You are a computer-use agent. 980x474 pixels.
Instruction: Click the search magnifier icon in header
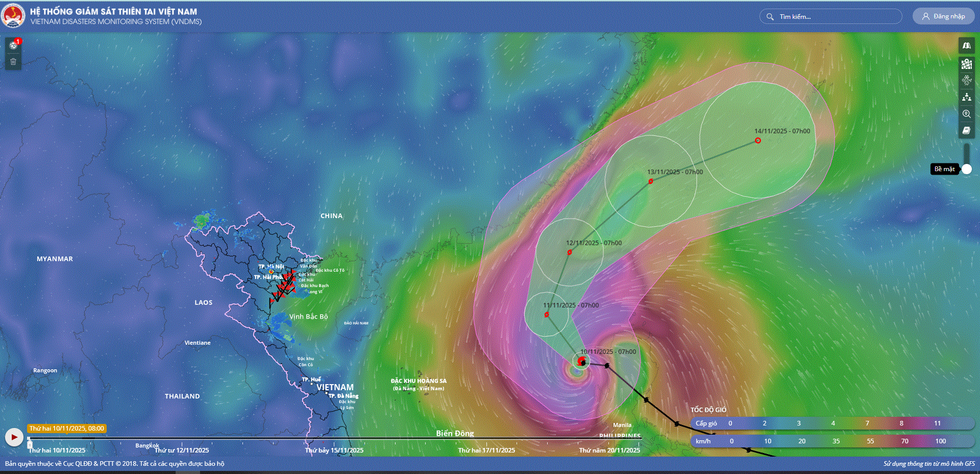770,17
